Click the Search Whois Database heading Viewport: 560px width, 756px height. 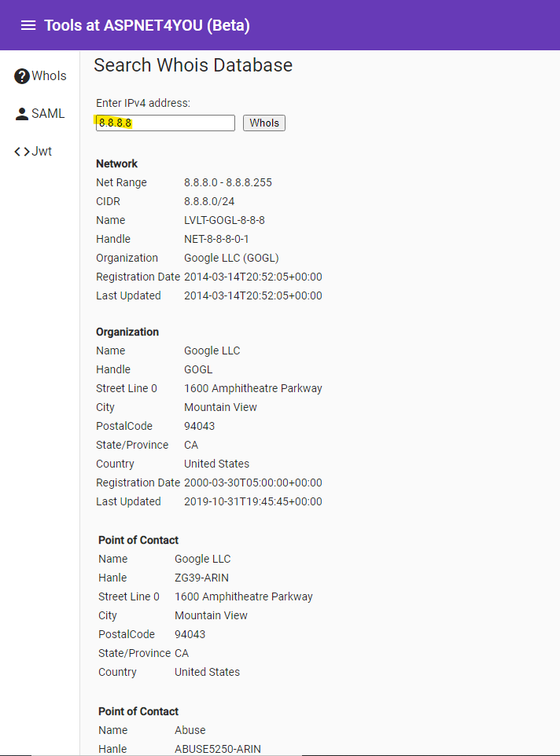pos(193,65)
